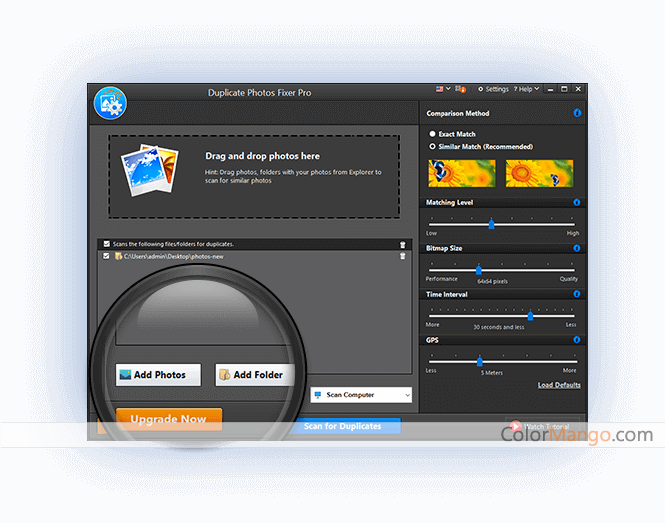Click the 'Drag and drop photos here' text
Screen dimensions: 665x523
(x=263, y=156)
